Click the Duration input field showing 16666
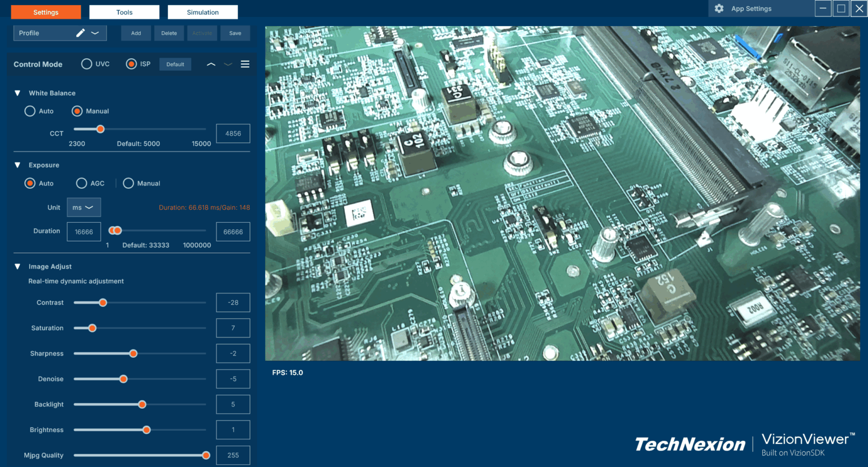The image size is (868, 467). pyautogui.click(x=84, y=231)
